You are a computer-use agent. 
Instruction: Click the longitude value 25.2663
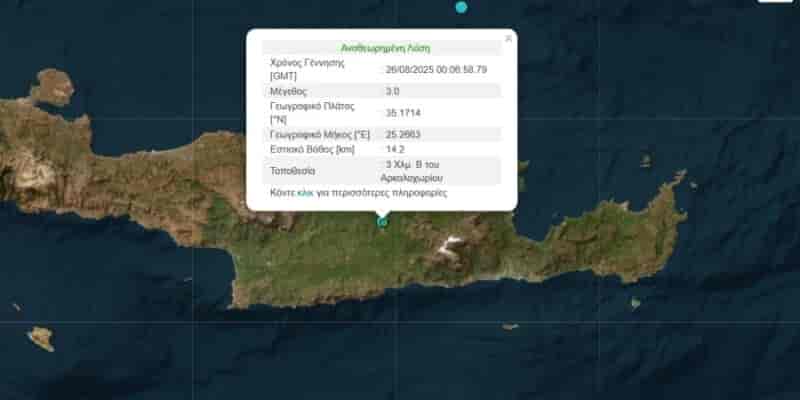coord(403,135)
